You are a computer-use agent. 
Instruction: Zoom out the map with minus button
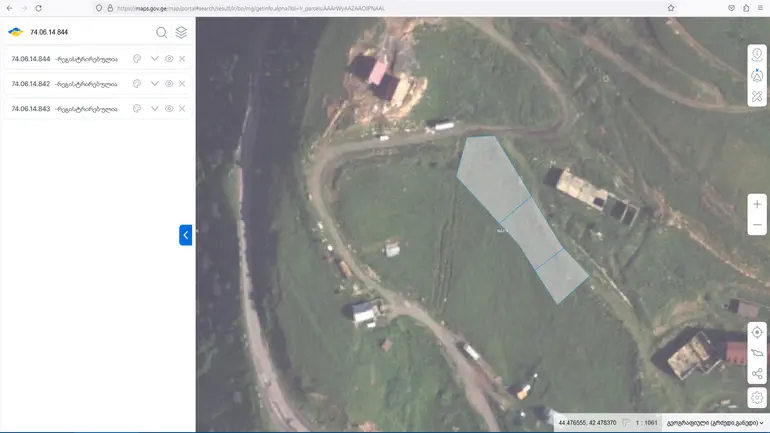coord(757,225)
